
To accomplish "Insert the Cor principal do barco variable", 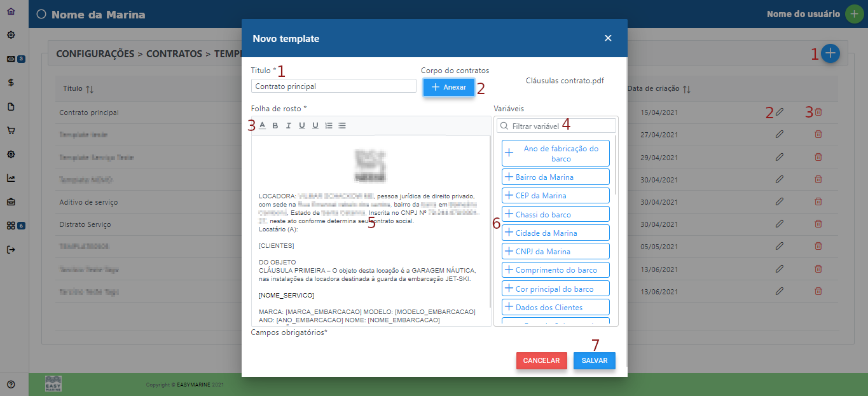I will [555, 289].
